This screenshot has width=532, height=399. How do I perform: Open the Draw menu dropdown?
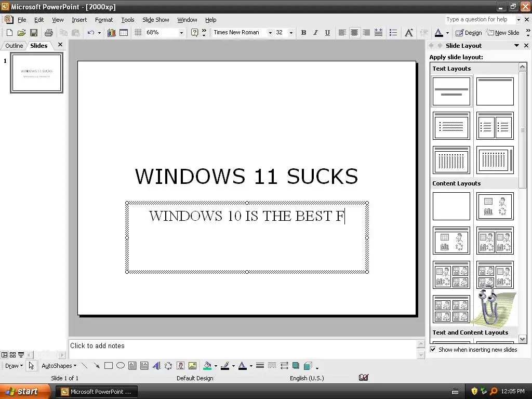coord(14,366)
